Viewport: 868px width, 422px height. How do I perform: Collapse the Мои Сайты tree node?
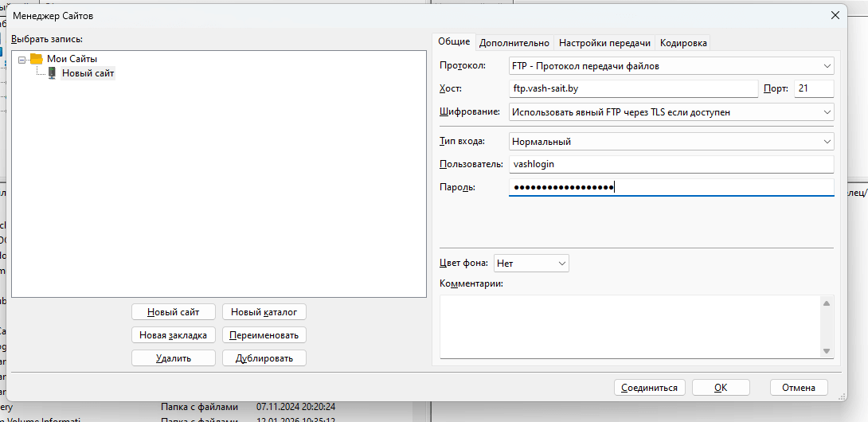(x=22, y=59)
